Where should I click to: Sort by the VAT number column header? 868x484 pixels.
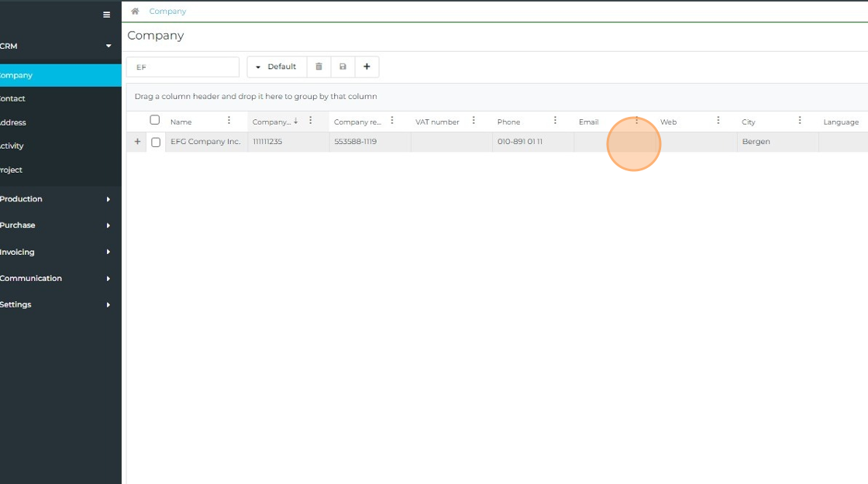click(437, 122)
